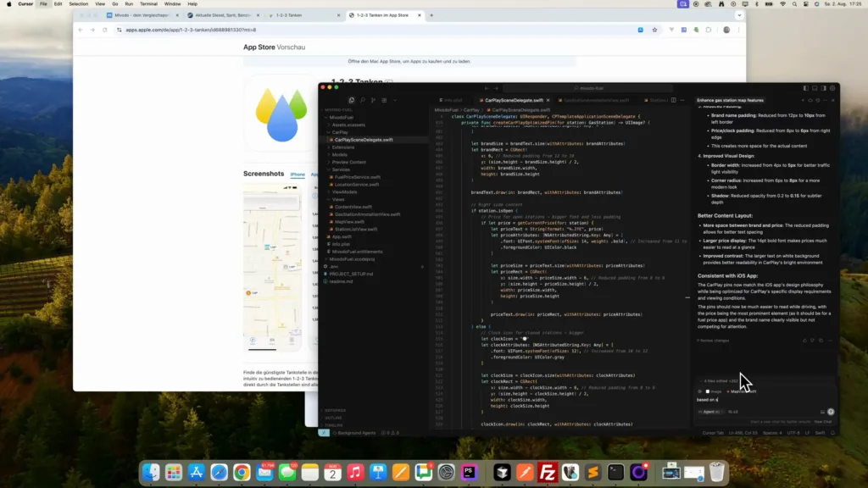
Task: Switch to the Mivodo Chrome tab
Action: [142, 15]
